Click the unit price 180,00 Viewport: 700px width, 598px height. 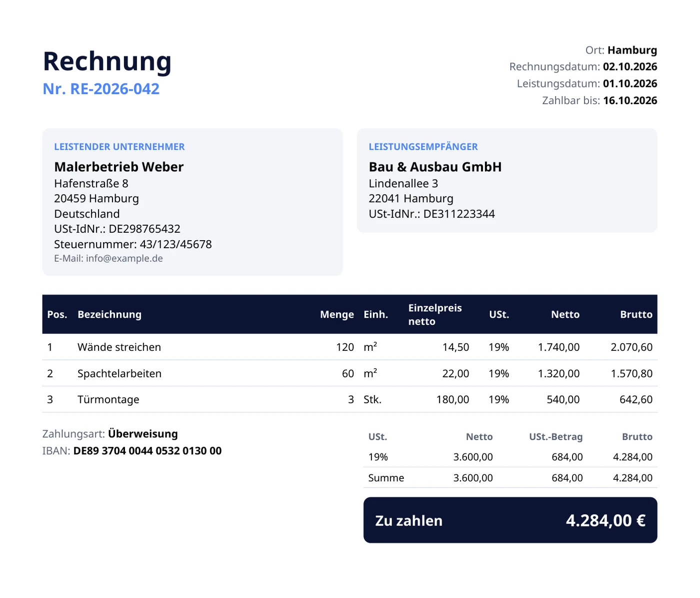pyautogui.click(x=453, y=399)
